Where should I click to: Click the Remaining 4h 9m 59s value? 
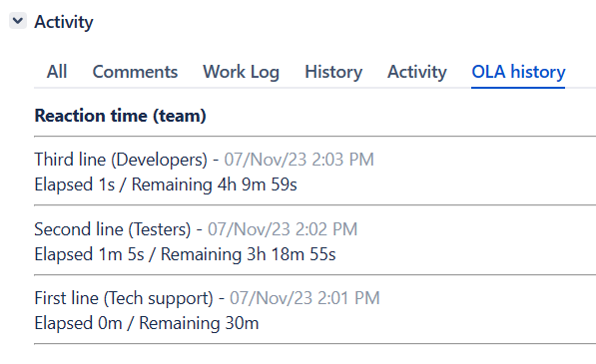point(215,184)
